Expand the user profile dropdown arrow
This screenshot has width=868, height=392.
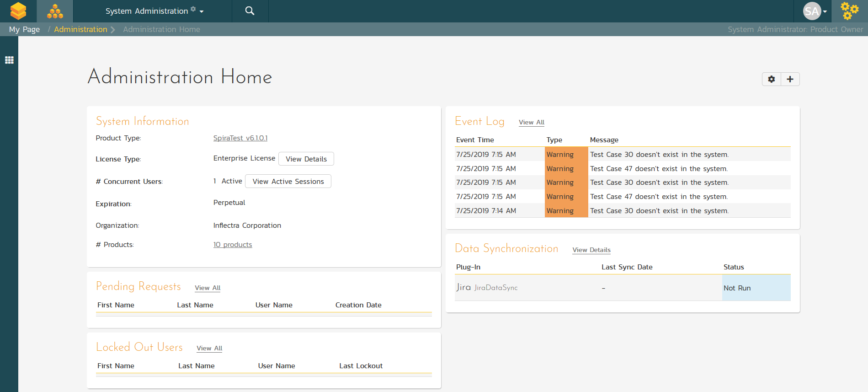tap(825, 11)
